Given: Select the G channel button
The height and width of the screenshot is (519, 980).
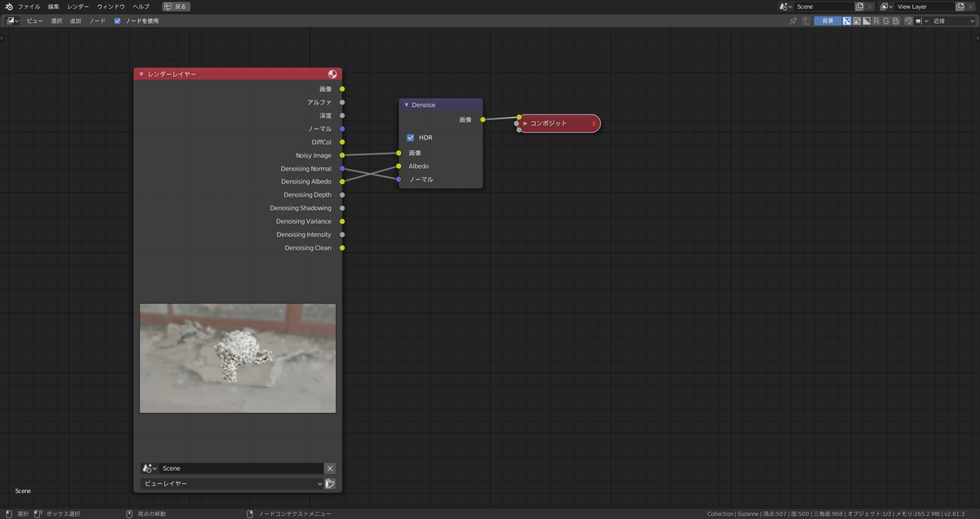Looking at the screenshot, I should pos(886,20).
